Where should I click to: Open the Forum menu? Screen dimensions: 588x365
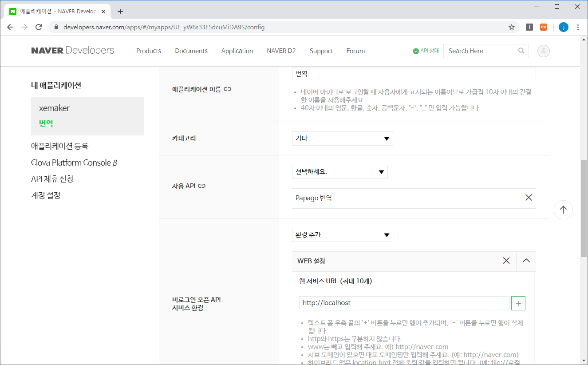click(355, 51)
